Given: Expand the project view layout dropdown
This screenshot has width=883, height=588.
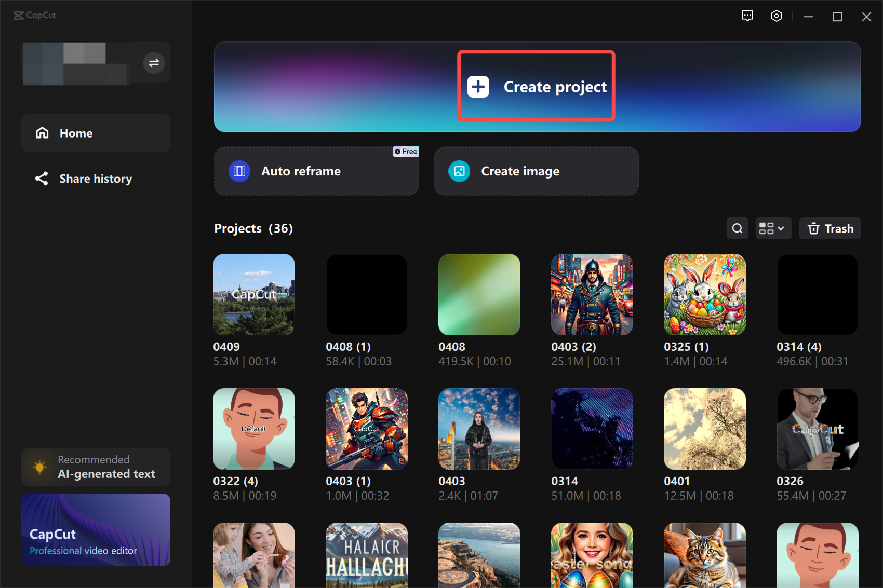Looking at the screenshot, I should (773, 228).
